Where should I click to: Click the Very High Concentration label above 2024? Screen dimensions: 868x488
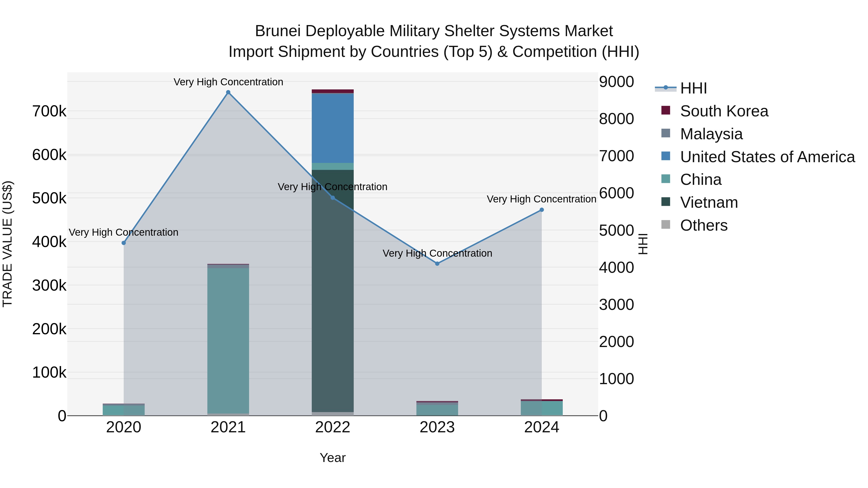tap(542, 199)
